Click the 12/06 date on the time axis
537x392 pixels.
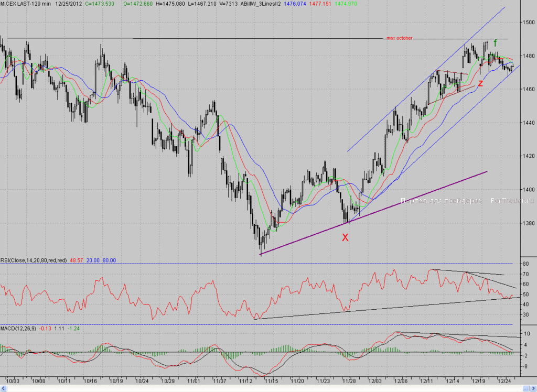coord(401,380)
